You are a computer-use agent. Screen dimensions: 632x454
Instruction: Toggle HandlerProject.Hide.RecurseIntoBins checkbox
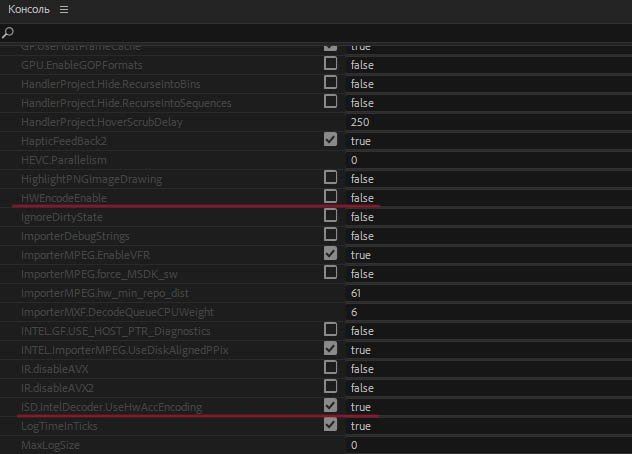[x=331, y=82]
